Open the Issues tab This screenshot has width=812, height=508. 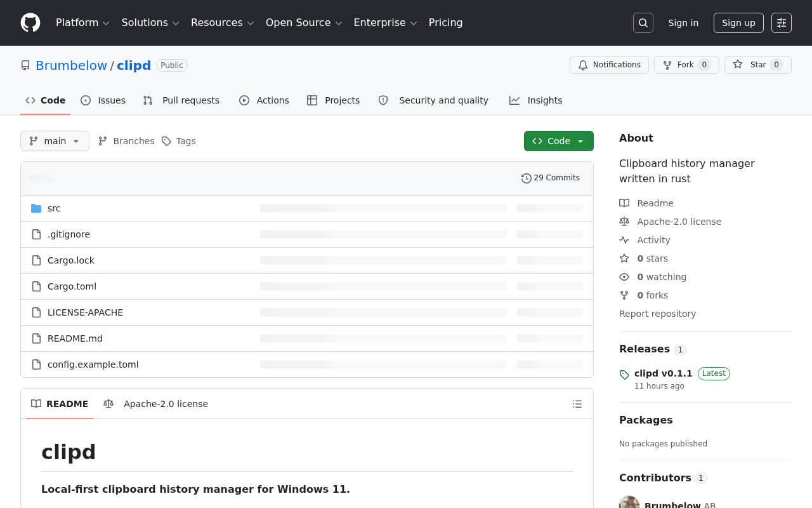103,100
